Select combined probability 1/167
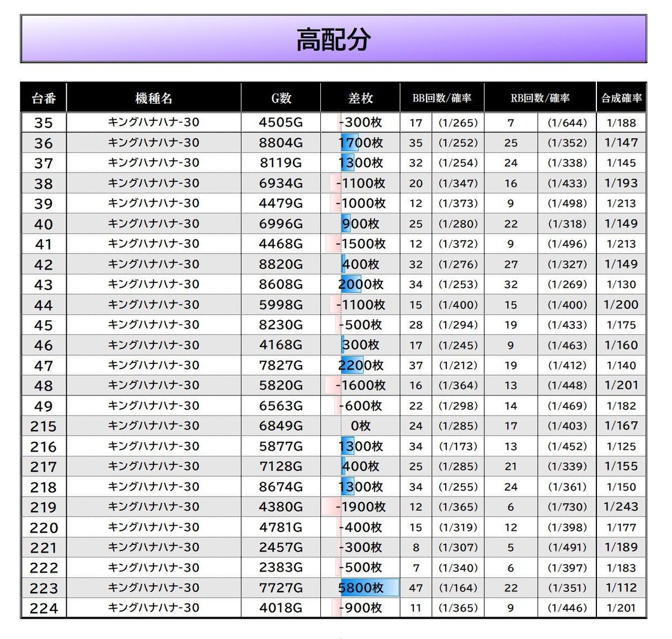This screenshot has width=672, height=639. [622, 426]
